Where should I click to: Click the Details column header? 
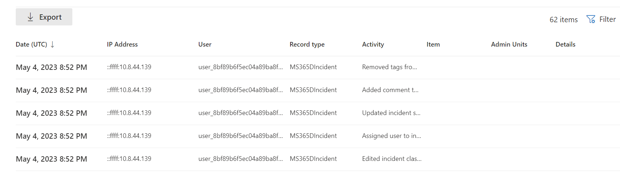[565, 44]
